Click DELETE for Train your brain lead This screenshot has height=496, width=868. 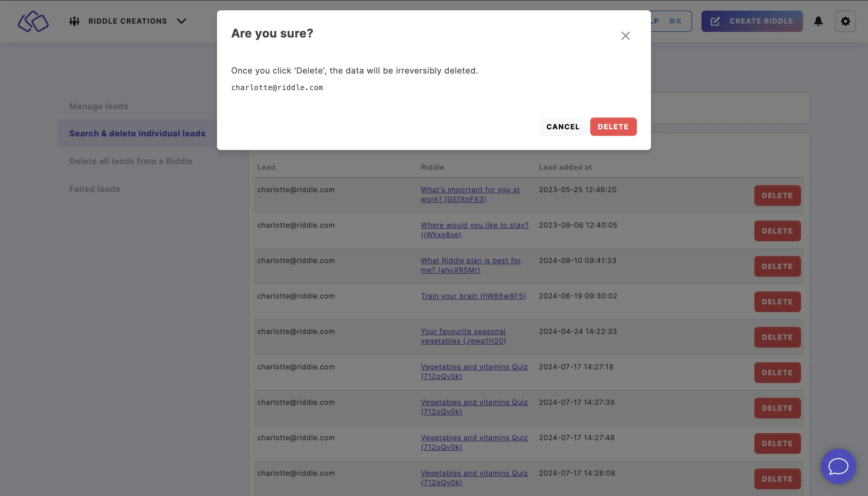(777, 302)
